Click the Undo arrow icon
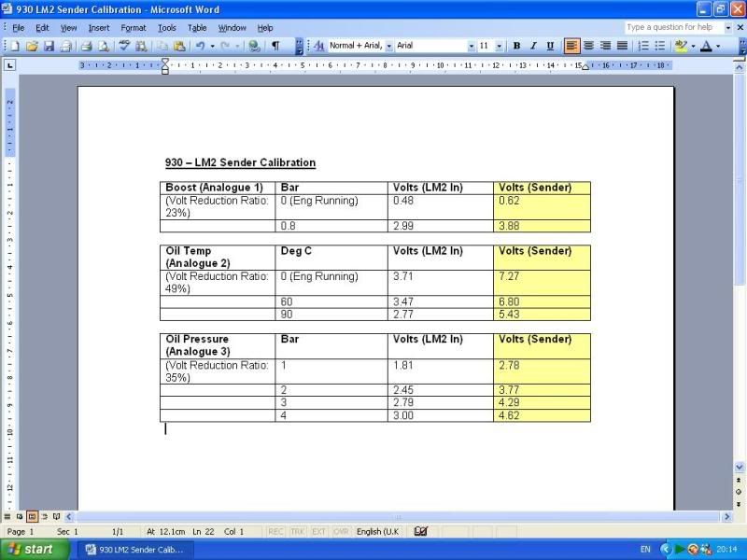This screenshot has height=560, width=747. tap(199, 46)
